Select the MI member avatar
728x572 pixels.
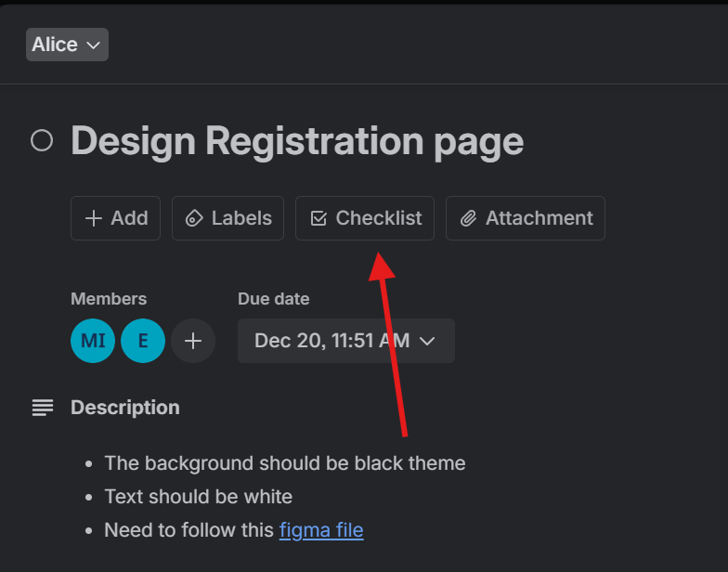tap(93, 341)
